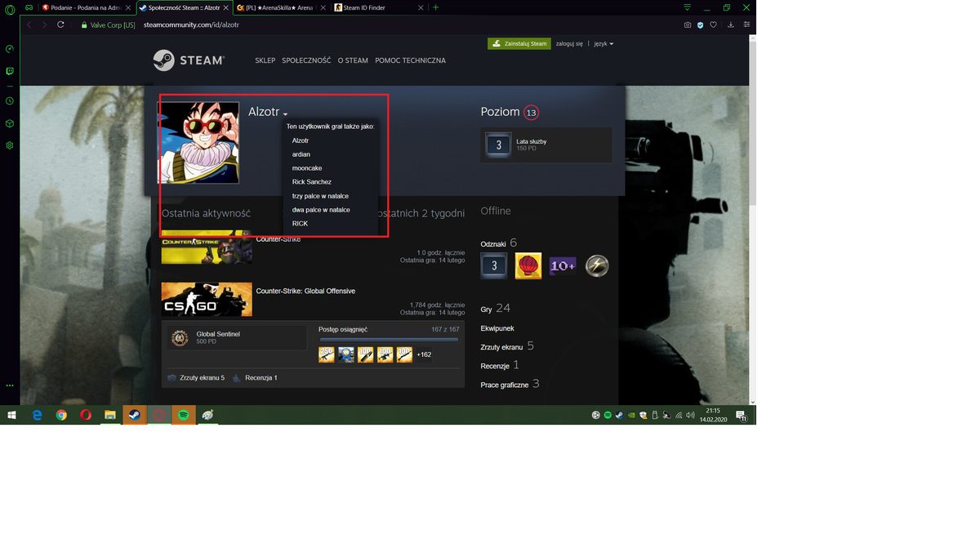Click the 10+ games badge
Screen dimensions: 980x557
[563, 265]
